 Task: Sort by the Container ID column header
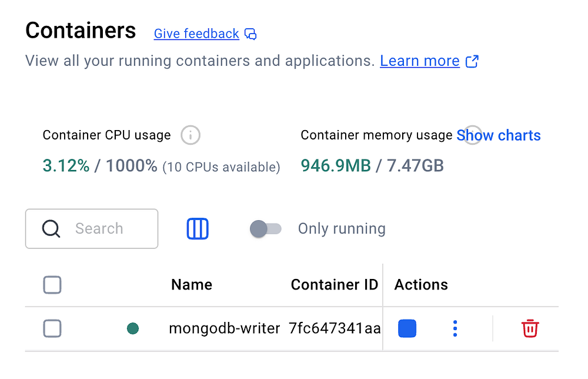(334, 285)
